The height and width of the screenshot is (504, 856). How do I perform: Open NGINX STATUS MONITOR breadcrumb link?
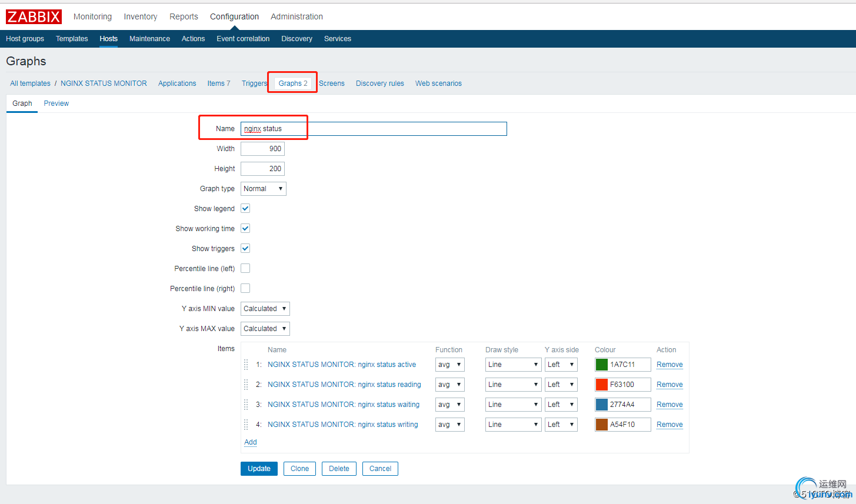(x=104, y=84)
